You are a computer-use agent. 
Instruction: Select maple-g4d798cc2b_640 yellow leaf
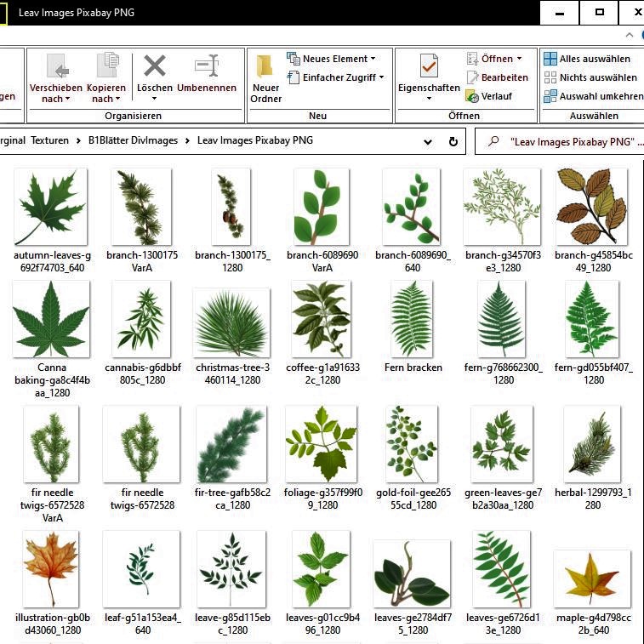coord(592,579)
